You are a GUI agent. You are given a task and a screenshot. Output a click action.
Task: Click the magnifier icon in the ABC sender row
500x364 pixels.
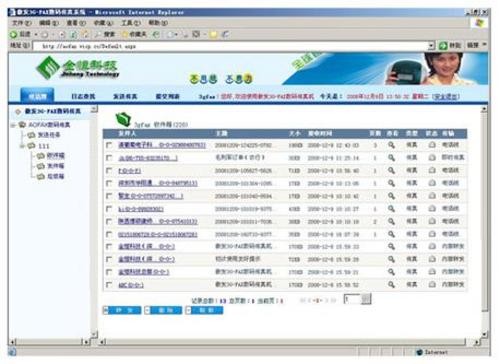(391, 285)
